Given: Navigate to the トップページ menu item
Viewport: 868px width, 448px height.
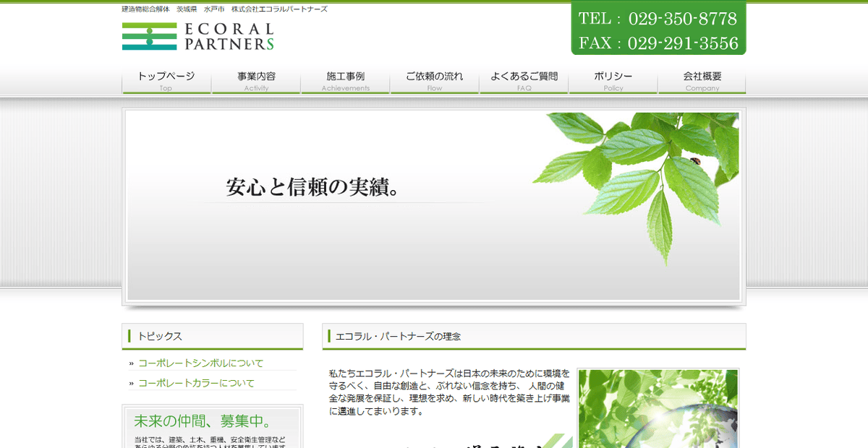Looking at the screenshot, I should tap(166, 79).
